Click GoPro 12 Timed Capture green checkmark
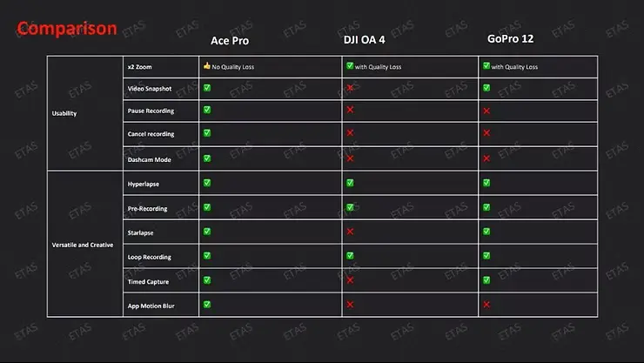 click(486, 280)
